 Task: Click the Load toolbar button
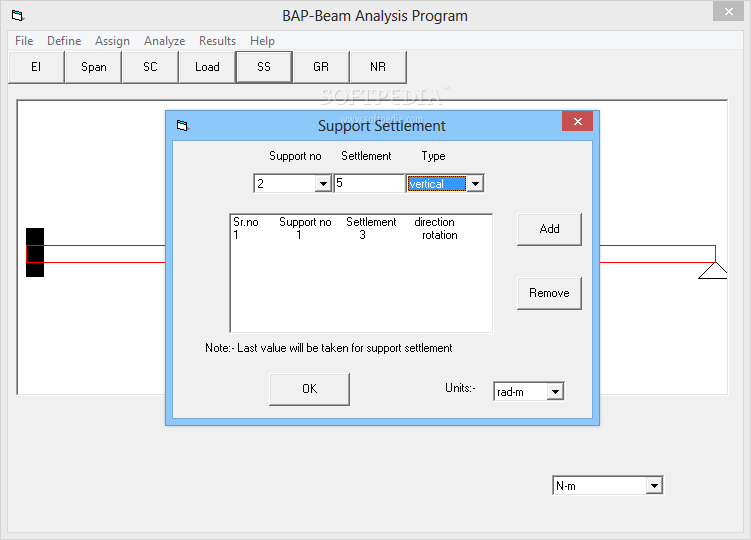[x=207, y=67]
